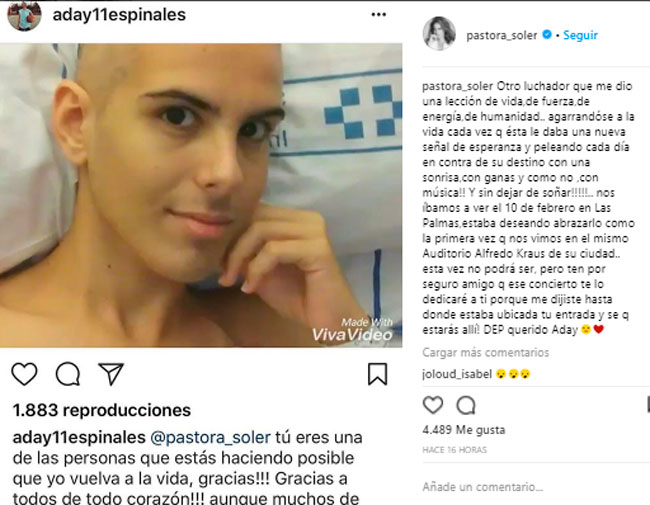Load more comments via Cargar más comentarios
Image resolution: width=650 pixels, height=505 pixels.
pos(485,352)
